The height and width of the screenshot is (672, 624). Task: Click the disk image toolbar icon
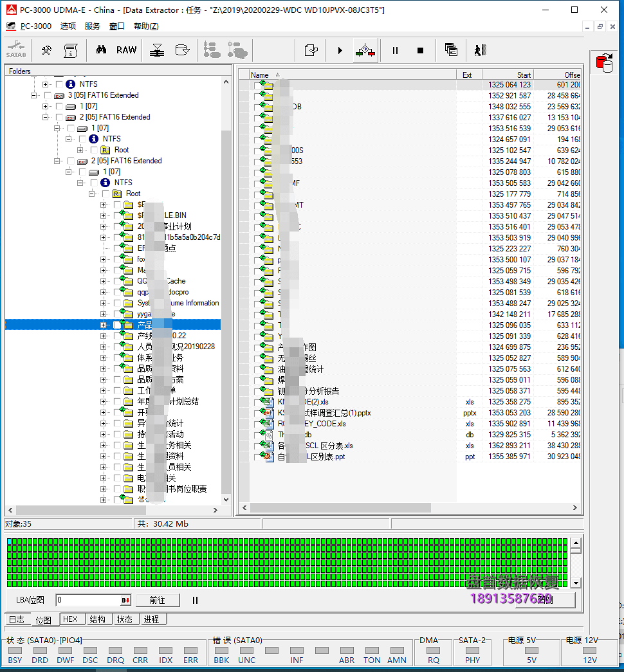point(182,50)
